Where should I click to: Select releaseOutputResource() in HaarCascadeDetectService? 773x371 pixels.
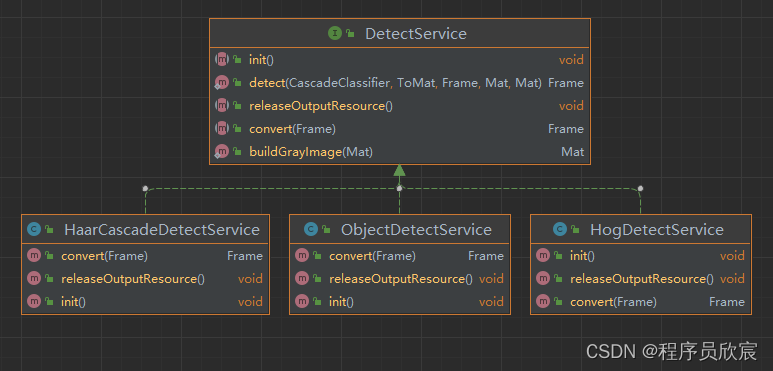click(145, 279)
